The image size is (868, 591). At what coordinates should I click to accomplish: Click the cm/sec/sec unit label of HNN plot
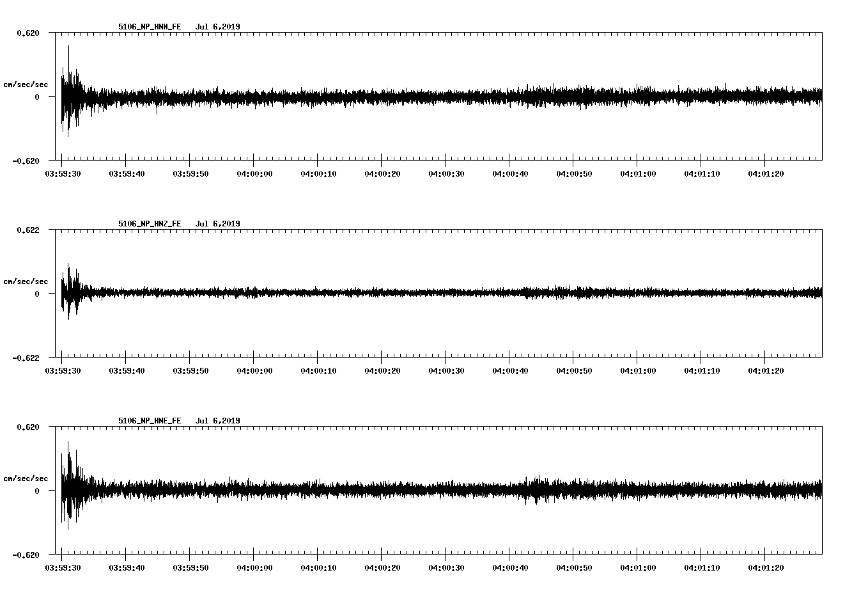pos(26,84)
